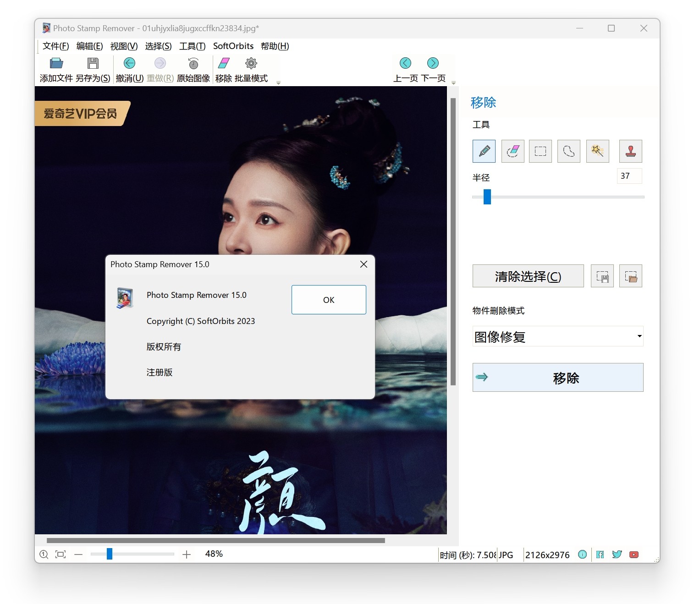The image size is (700, 604).
Task: Select the marker pencil tool
Action: pos(484,151)
